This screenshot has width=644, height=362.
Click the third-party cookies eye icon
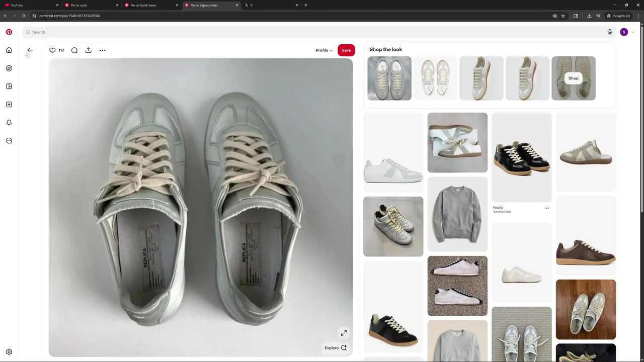555,16
